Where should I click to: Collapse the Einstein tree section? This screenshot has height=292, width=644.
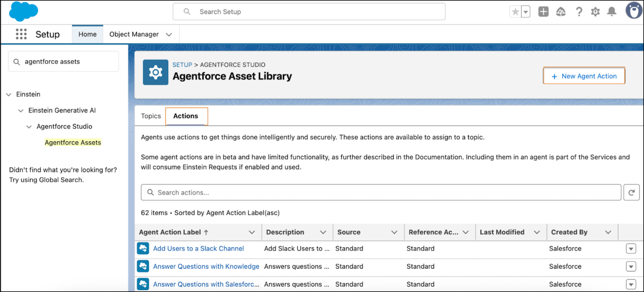point(9,95)
